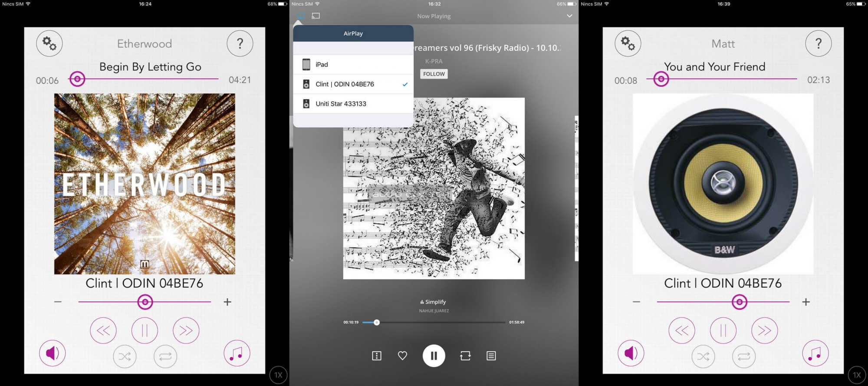Screen dimensions: 868x386
Task: Click Wi-Fi icon in middle status bar
Action: coord(317,4)
